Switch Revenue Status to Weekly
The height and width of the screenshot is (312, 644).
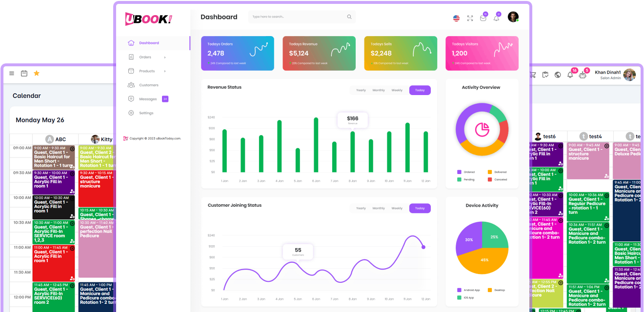397,90
